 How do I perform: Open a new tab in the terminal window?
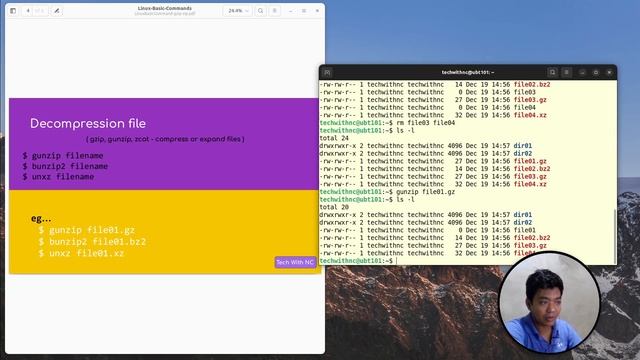coord(327,73)
